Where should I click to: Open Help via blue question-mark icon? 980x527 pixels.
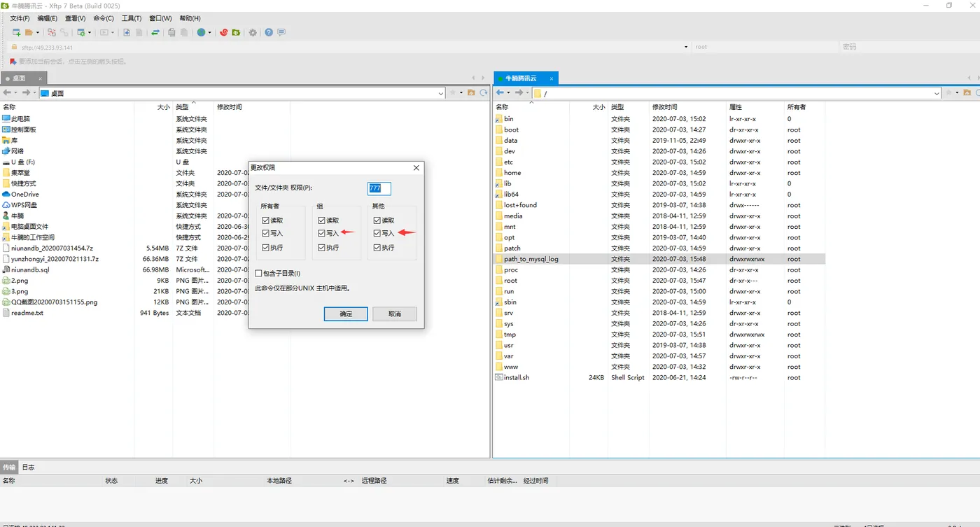pos(269,32)
